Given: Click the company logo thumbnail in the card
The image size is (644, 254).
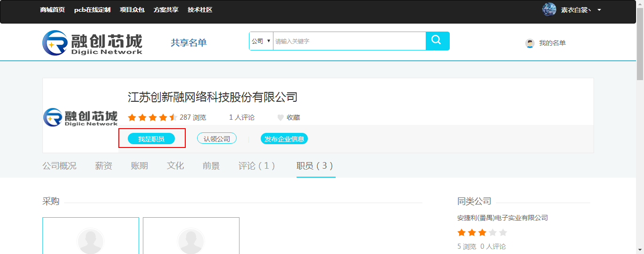Looking at the screenshot, I should 80,117.
